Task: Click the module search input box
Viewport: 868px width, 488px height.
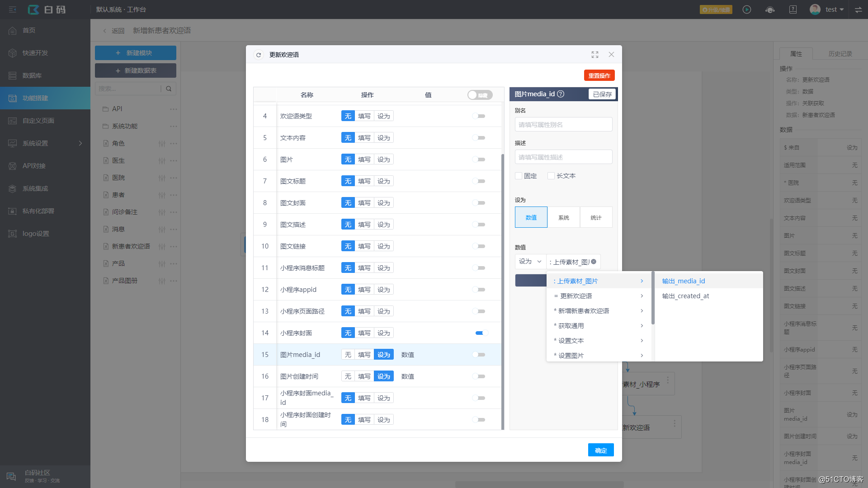Action: [129, 89]
